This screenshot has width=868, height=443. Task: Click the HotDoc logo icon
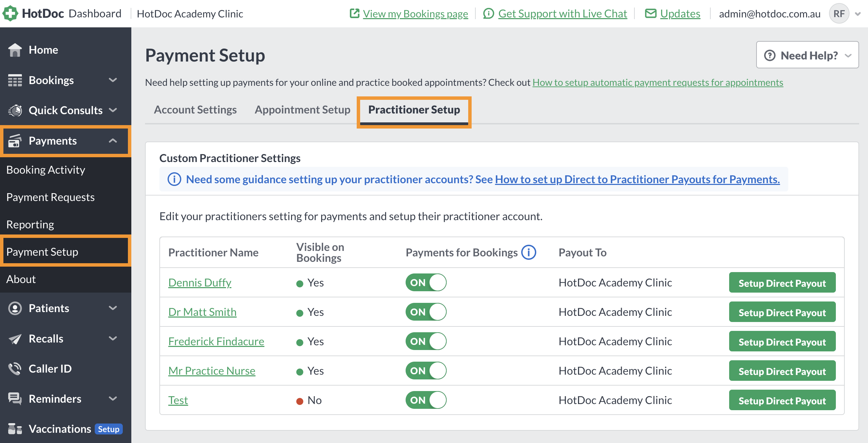click(10, 13)
